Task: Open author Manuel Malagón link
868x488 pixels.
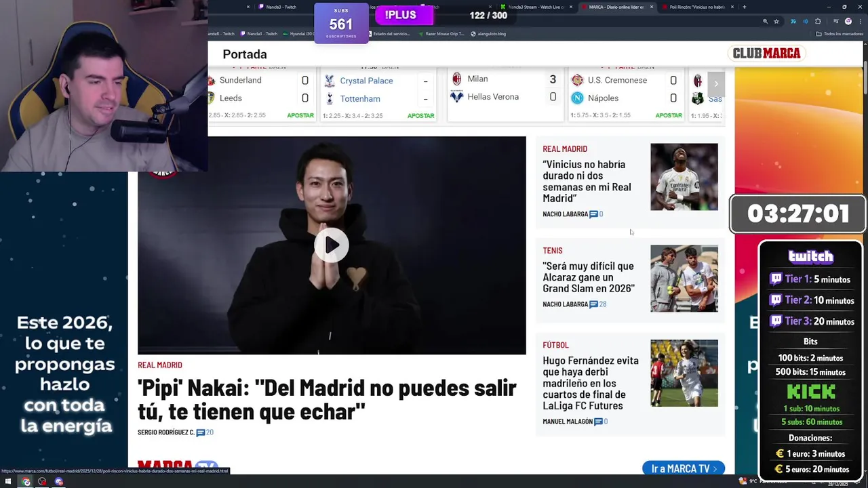Action: click(x=568, y=422)
